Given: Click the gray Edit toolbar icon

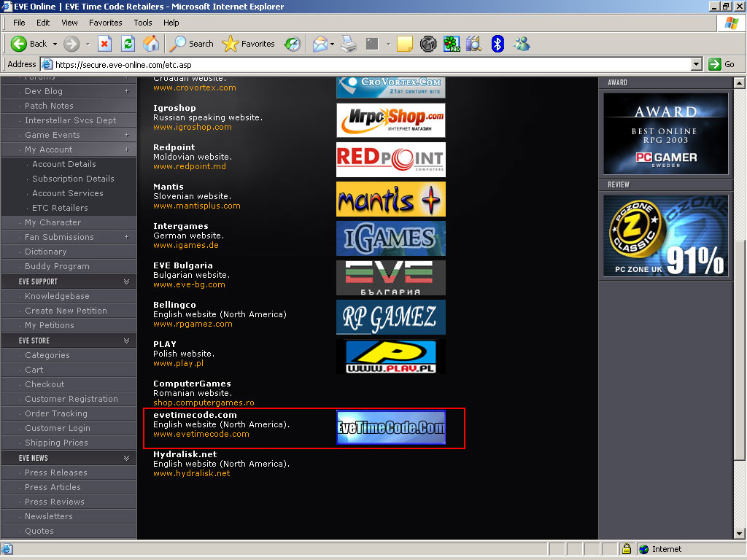Looking at the screenshot, I should pyautogui.click(x=372, y=44).
